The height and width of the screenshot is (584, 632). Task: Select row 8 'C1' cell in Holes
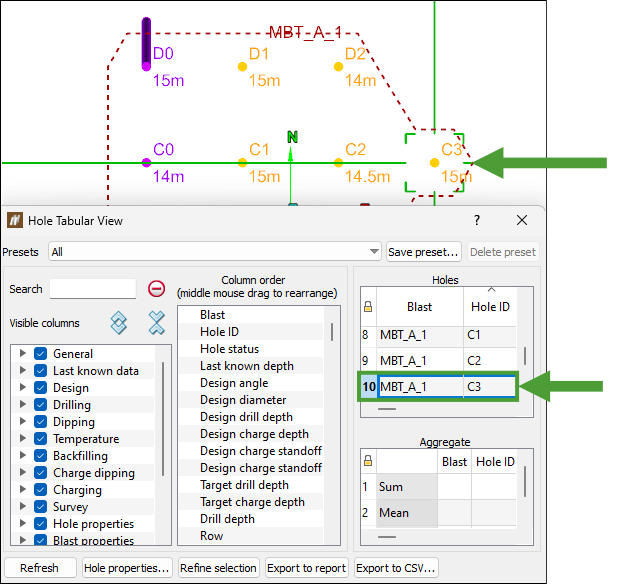(490, 335)
